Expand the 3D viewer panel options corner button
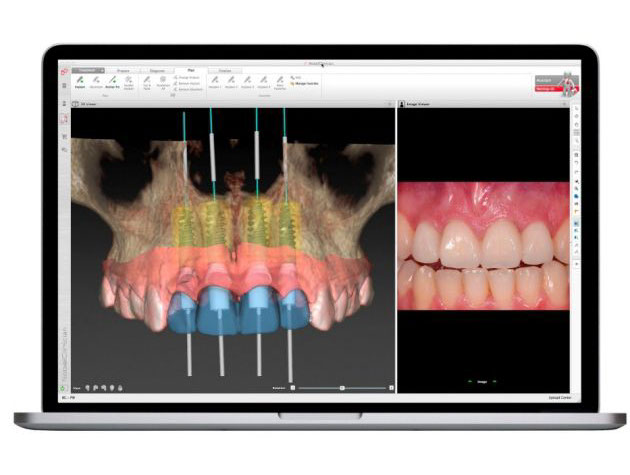Image resolution: width=630 pixels, height=475 pixels. point(391,104)
